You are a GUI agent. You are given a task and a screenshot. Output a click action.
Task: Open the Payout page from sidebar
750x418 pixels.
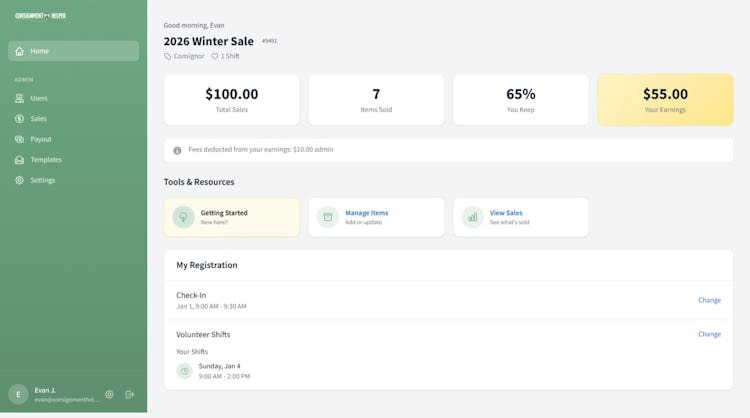click(x=40, y=139)
